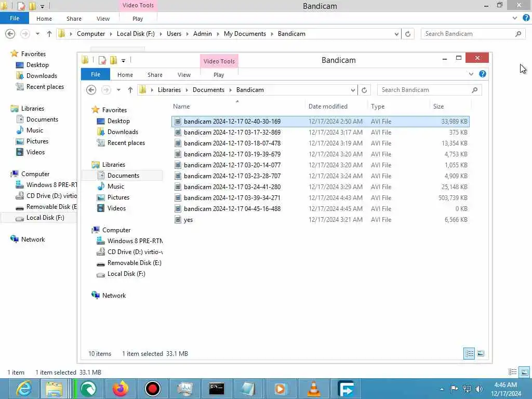
Task: Select Videos library in front window
Action: pos(116,208)
